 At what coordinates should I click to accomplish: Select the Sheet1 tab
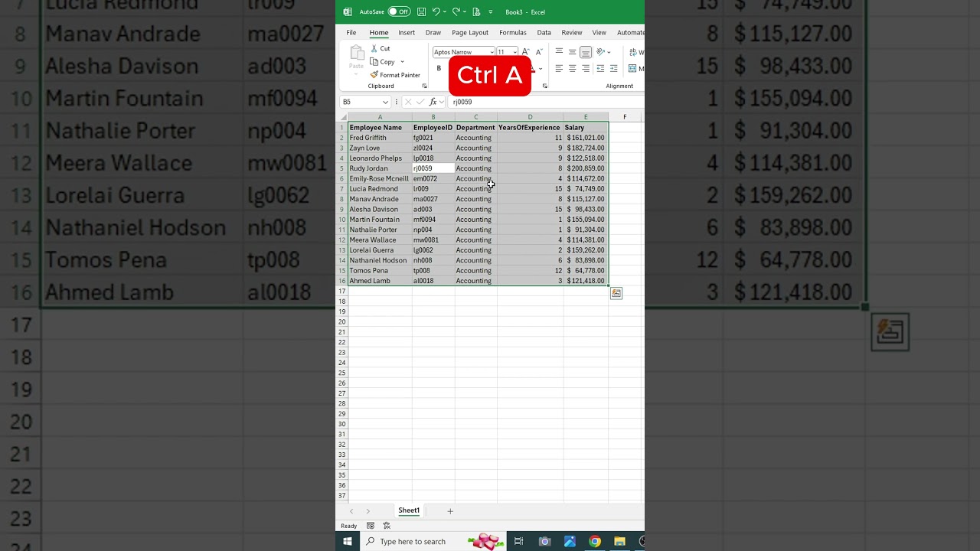[409, 510]
